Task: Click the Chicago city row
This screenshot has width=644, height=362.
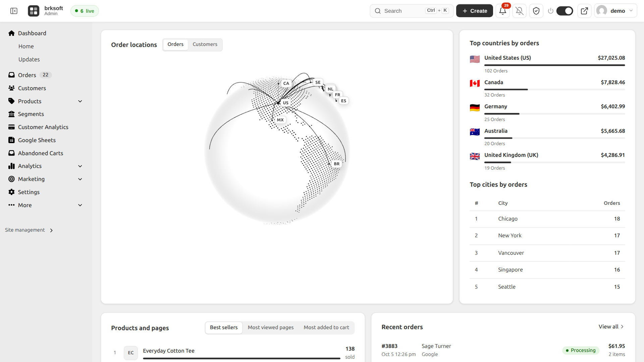Action: 547,219
